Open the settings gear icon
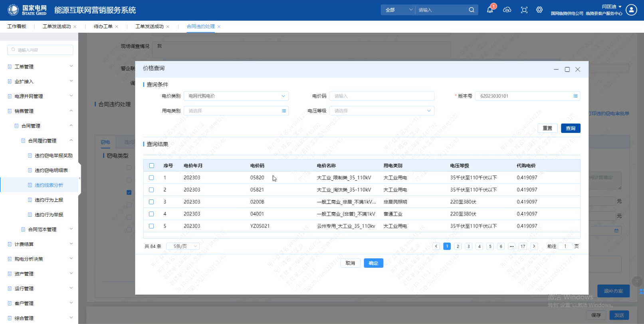Image resolution: width=644 pixels, height=324 pixels. tap(539, 10)
